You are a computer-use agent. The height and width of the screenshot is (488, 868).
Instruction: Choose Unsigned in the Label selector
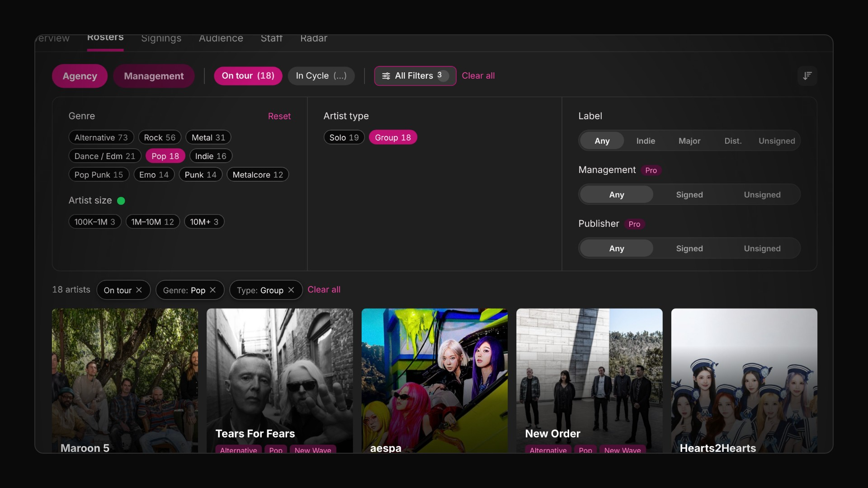coord(777,141)
